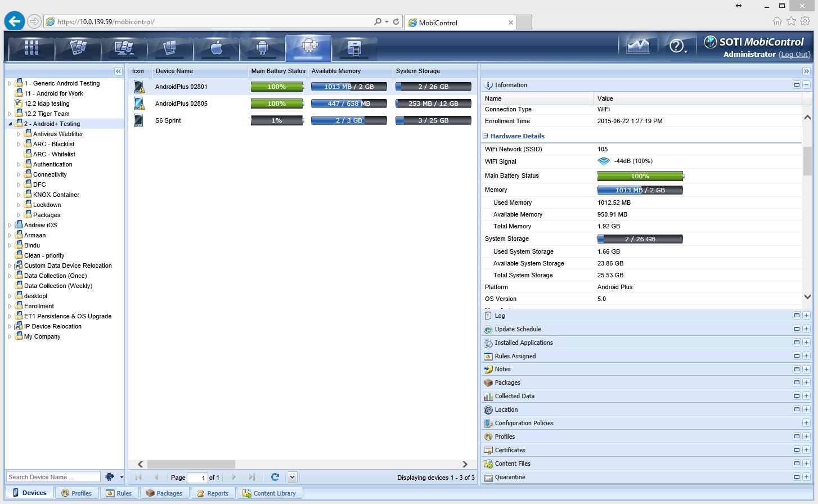Open the dashboard chart icon in header
This screenshot has height=504, width=818.
click(638, 46)
